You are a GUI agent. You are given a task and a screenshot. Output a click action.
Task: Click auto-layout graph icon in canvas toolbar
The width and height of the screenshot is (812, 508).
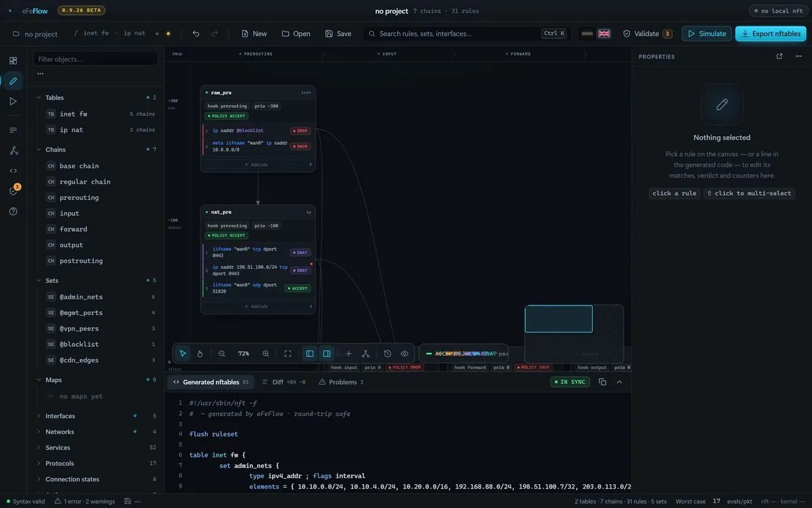(365, 354)
